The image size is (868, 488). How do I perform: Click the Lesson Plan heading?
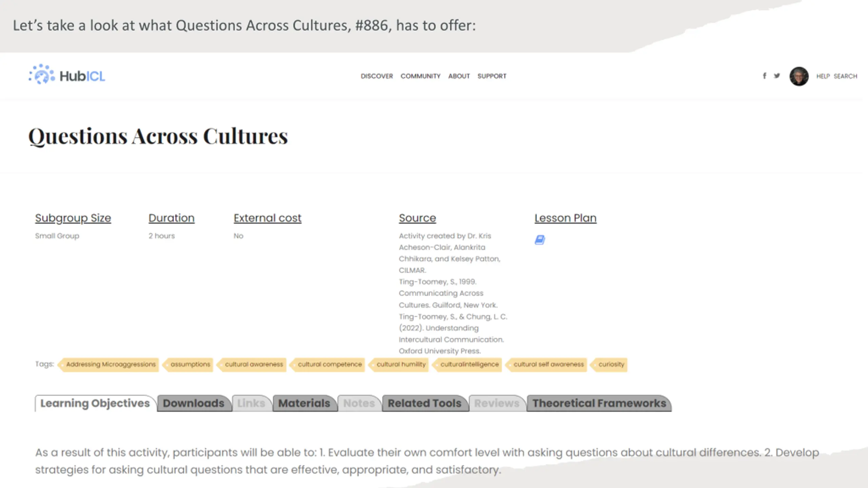click(x=566, y=218)
